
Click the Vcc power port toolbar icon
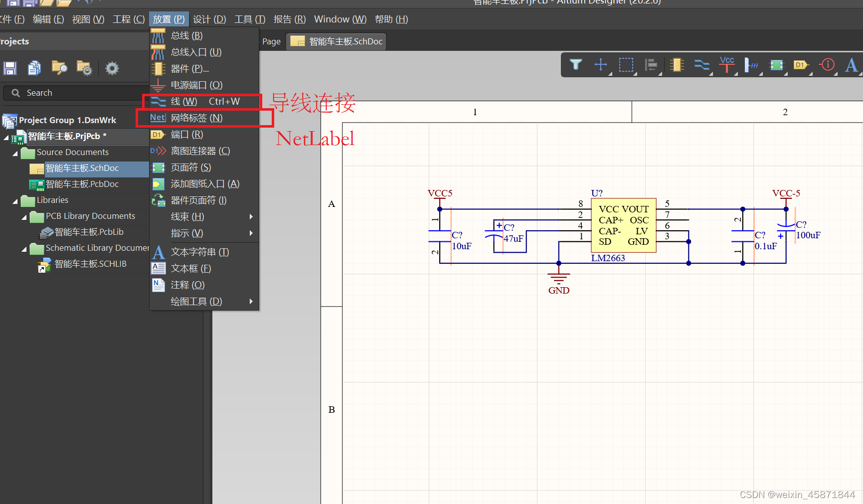point(726,64)
